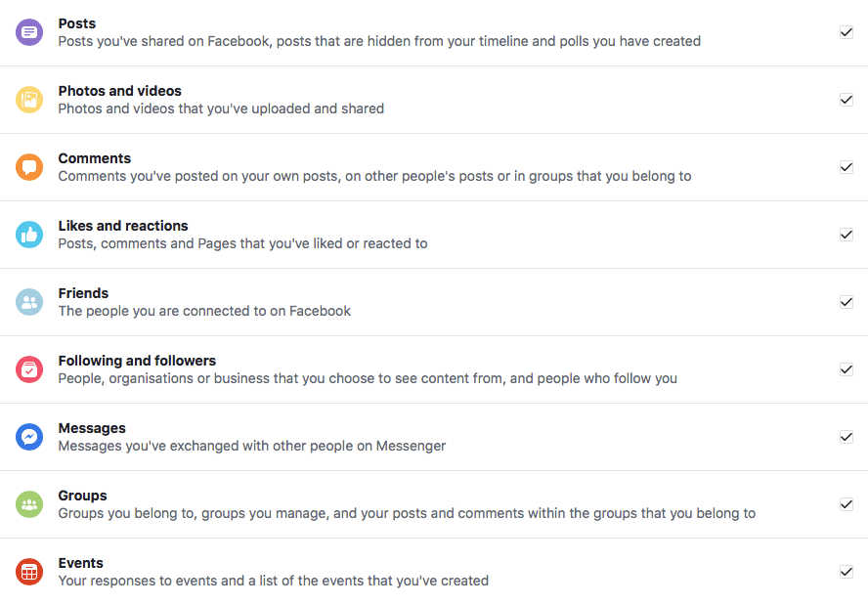Screen dimensions: 868x605
Task: Click the green Groups icon
Action: coord(29,504)
